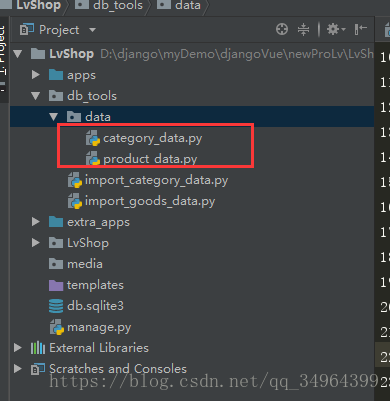Image resolution: width=390 pixels, height=401 pixels.
Task: Click the extra_apps folder icon
Action: [56, 222]
